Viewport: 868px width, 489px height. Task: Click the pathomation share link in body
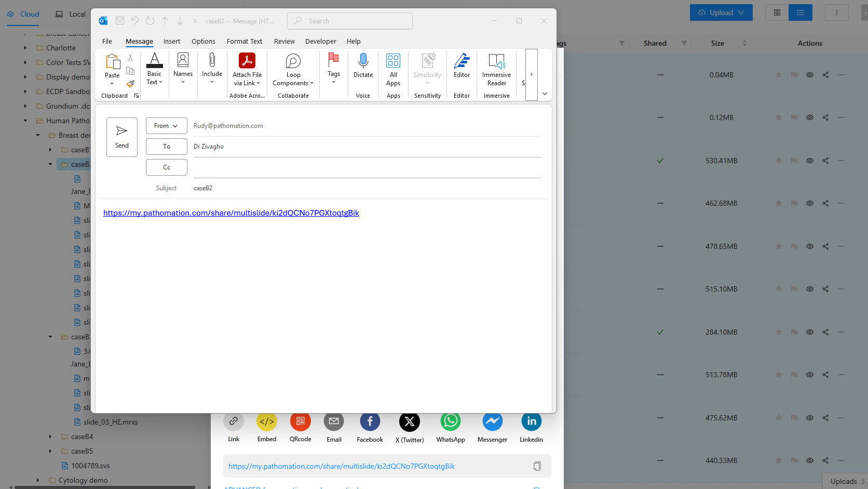click(231, 213)
